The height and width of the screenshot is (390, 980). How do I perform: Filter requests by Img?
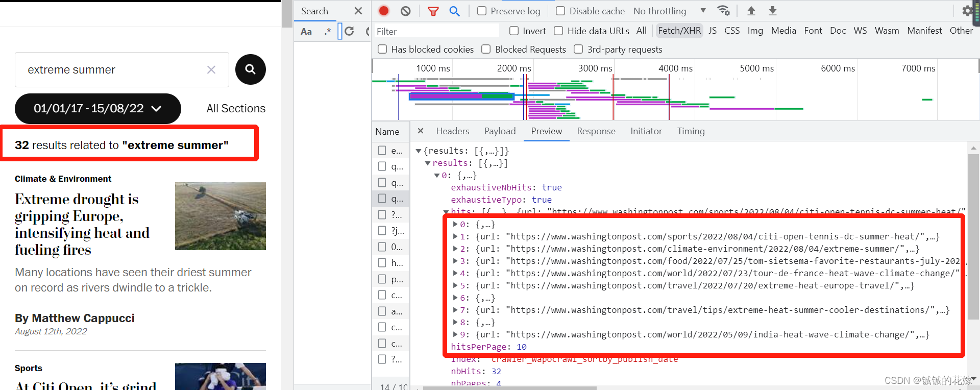tap(755, 31)
